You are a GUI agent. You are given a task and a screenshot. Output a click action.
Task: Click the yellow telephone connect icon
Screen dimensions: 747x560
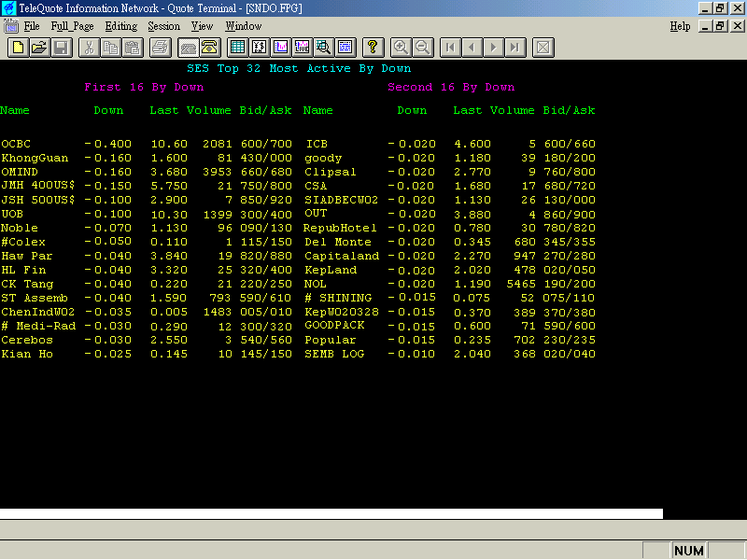tap(209, 48)
